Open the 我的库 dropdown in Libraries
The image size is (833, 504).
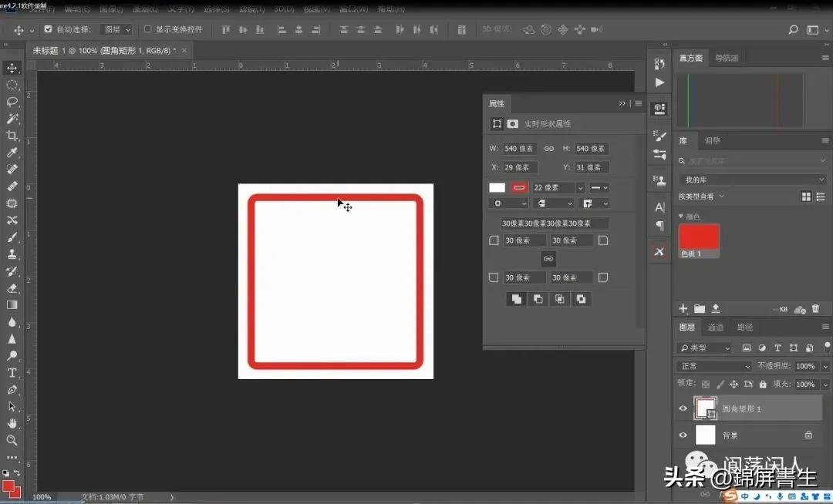click(752, 179)
